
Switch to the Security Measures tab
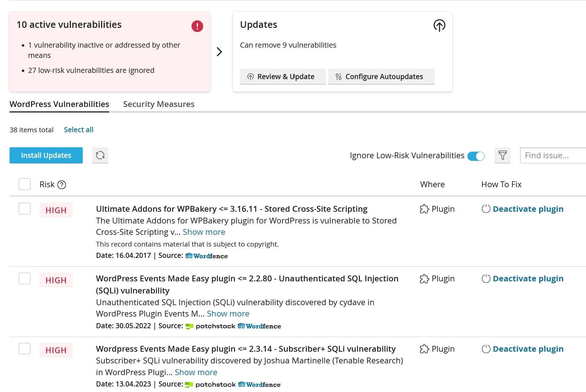pos(159,104)
